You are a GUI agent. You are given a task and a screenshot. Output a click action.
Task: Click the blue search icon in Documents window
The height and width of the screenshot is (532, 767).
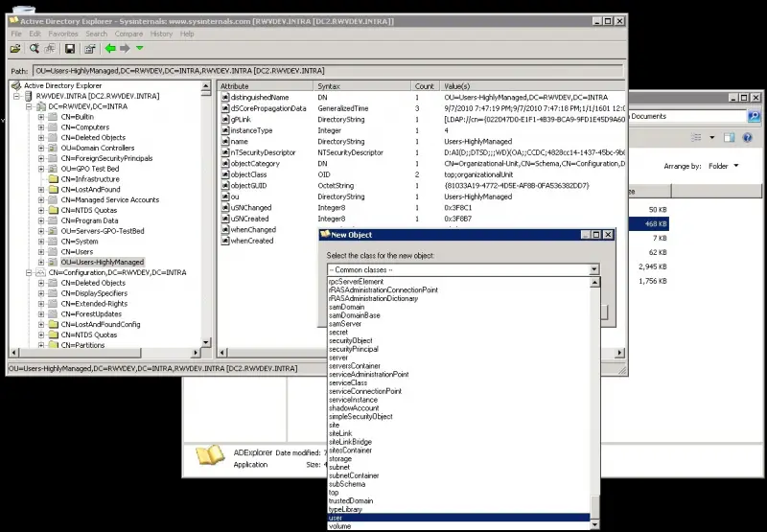coord(754,116)
